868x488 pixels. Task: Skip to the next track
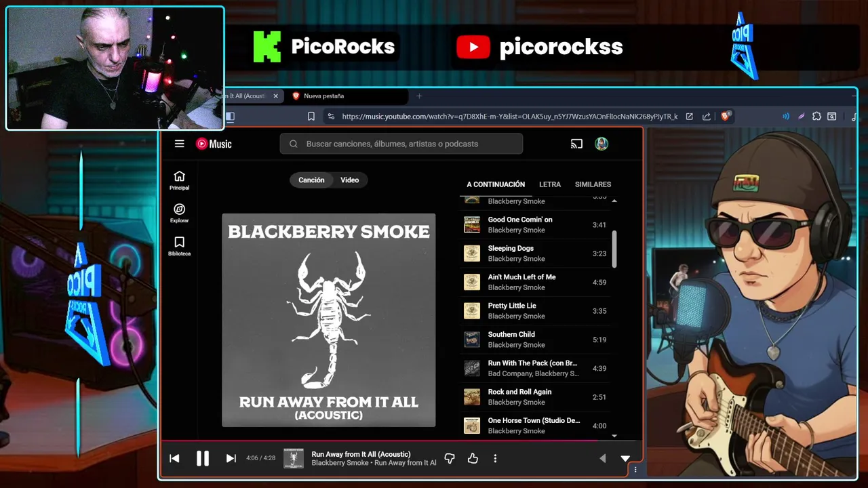pyautogui.click(x=231, y=458)
